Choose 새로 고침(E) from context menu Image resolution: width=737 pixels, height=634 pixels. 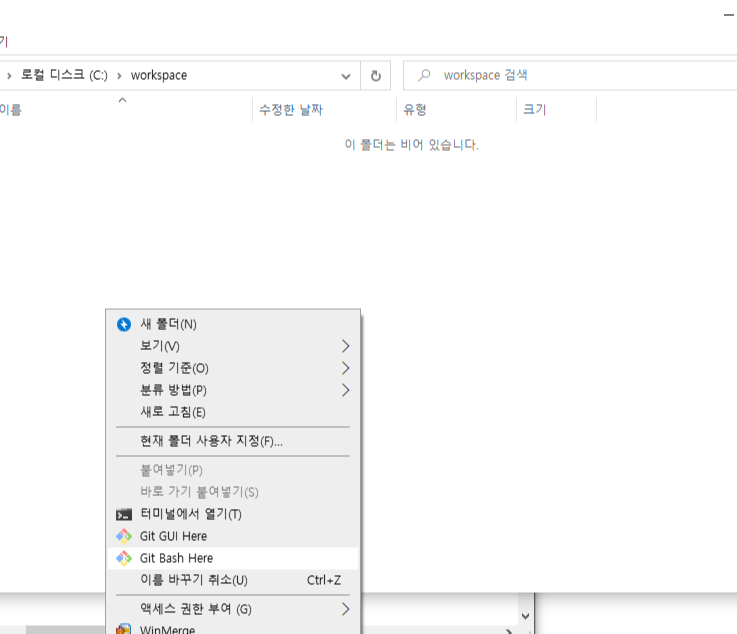(233, 412)
